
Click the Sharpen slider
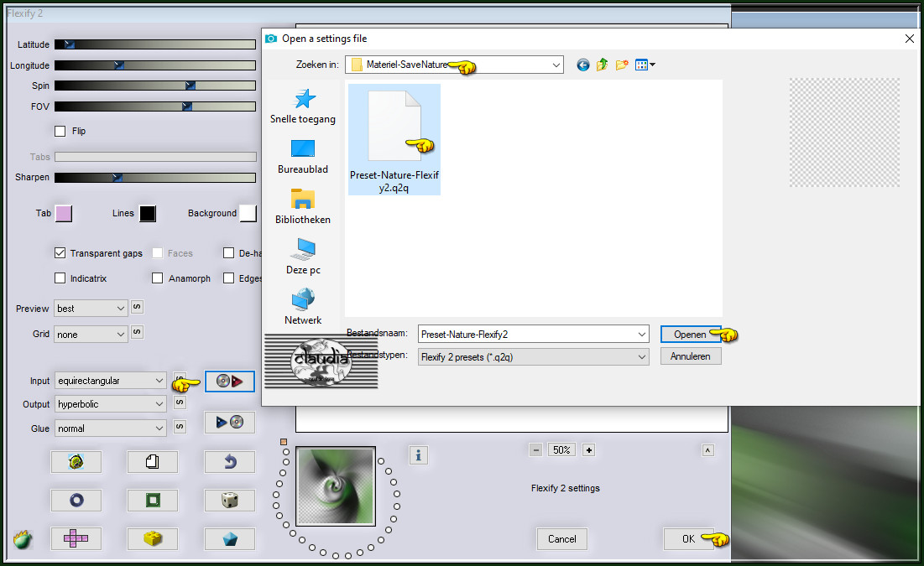tap(155, 177)
